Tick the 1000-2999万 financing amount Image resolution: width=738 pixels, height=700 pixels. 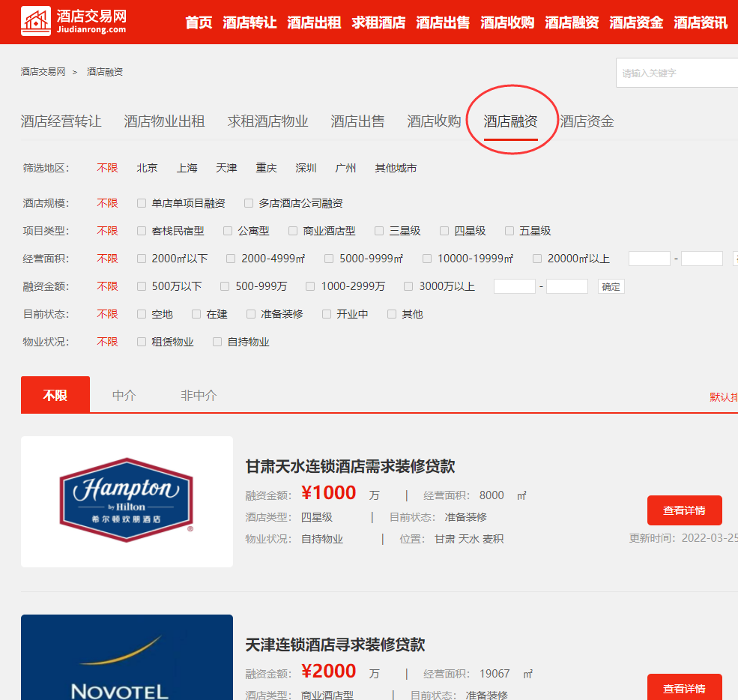point(310,287)
